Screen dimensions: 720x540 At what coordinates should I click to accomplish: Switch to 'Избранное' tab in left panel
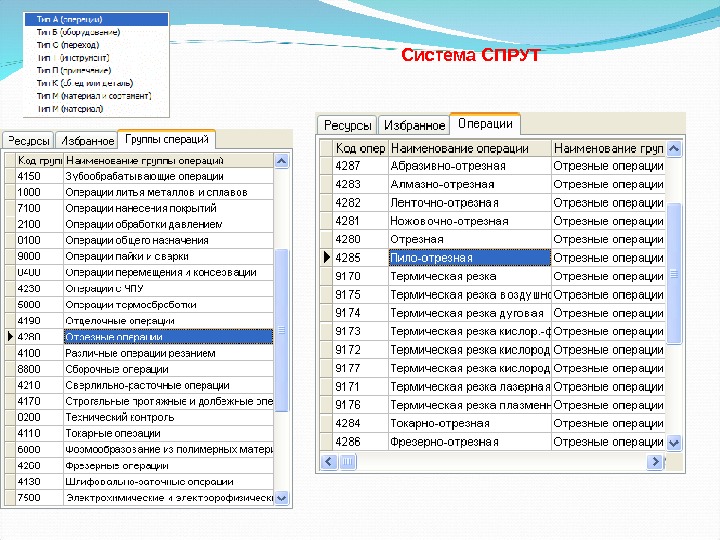click(87, 141)
